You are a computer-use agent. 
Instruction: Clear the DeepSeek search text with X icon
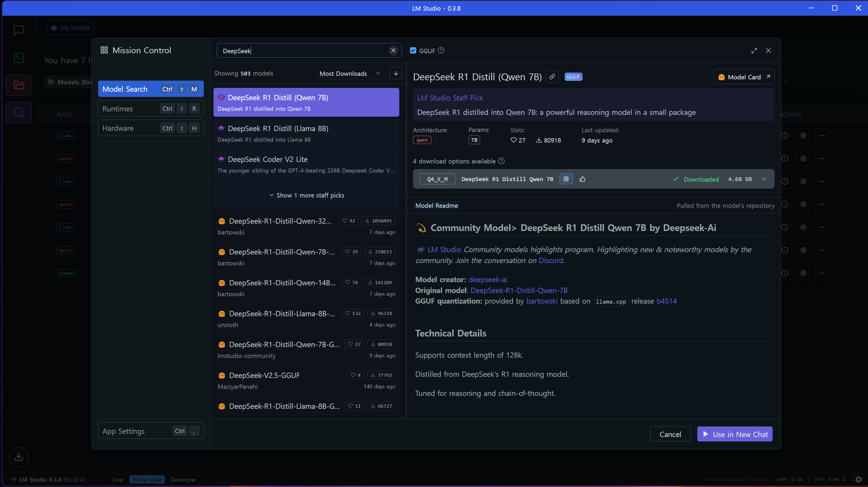coord(393,51)
